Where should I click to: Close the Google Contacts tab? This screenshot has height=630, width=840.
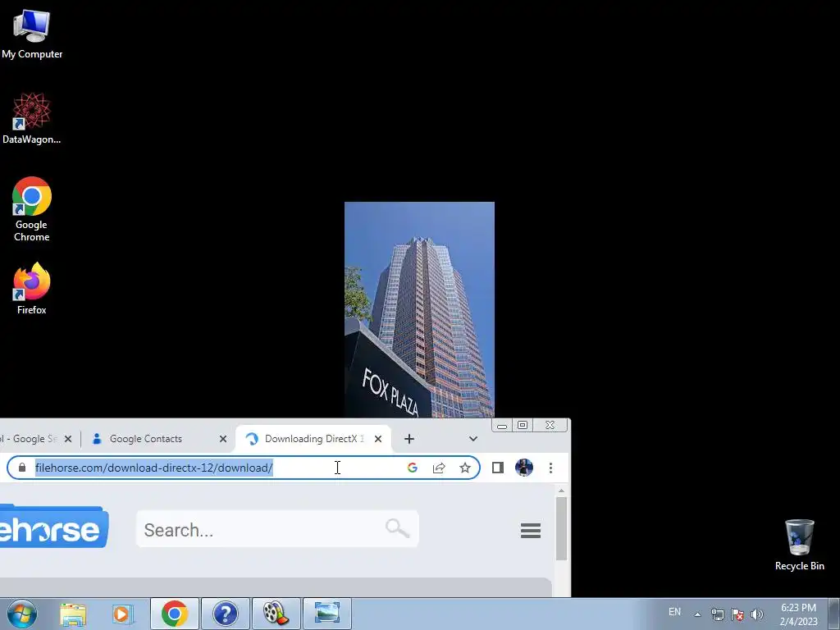click(x=223, y=439)
